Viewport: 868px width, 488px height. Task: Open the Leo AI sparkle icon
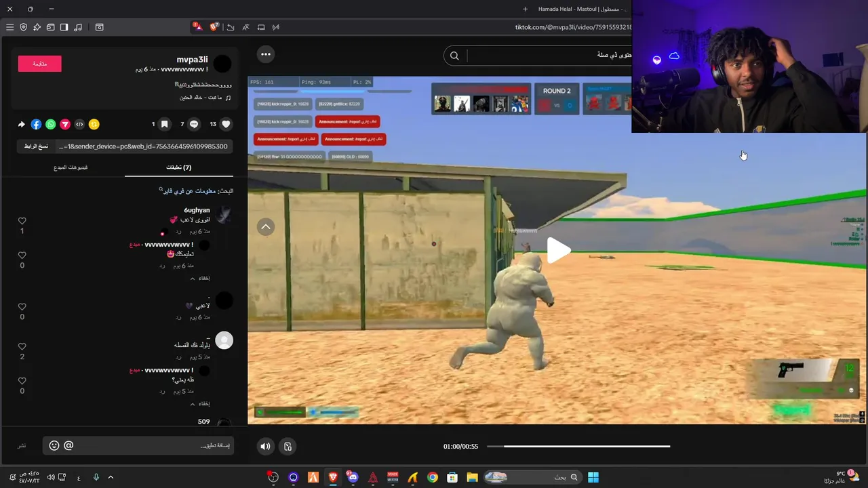[37, 27]
